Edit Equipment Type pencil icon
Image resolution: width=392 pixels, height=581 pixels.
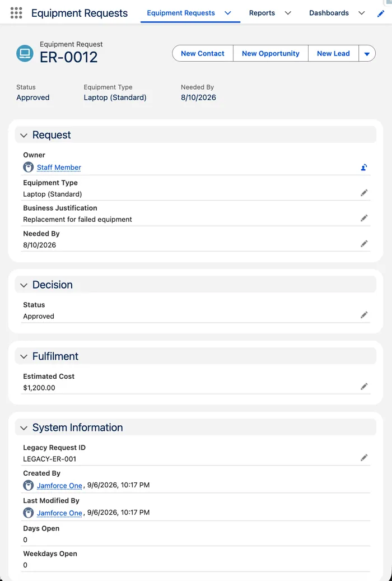[x=364, y=193]
